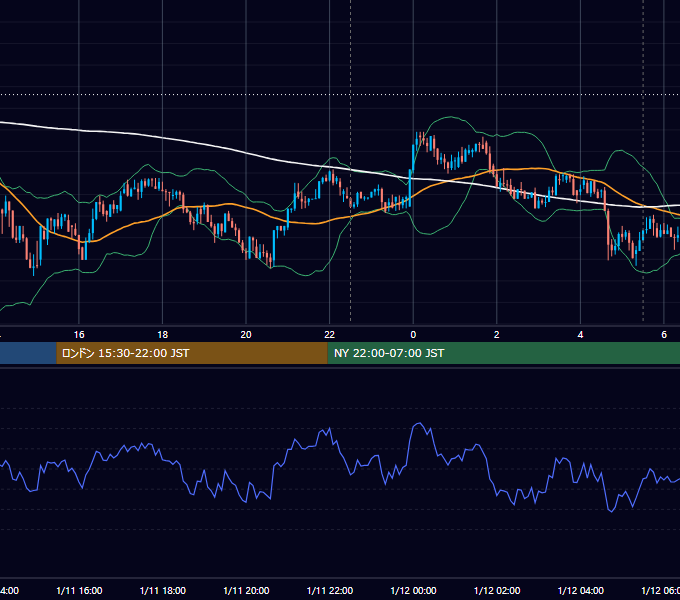Click the blue session bar before London
680x600 pixels.
tap(28, 353)
